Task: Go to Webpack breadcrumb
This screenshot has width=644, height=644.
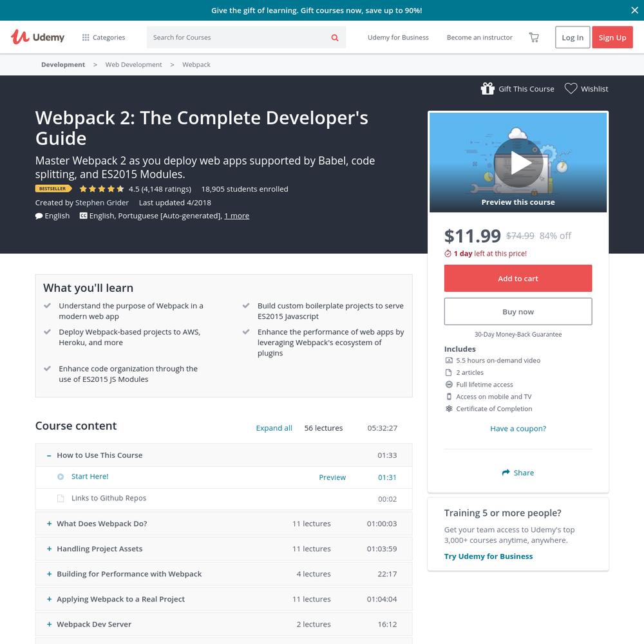Action: pyautogui.click(x=196, y=64)
